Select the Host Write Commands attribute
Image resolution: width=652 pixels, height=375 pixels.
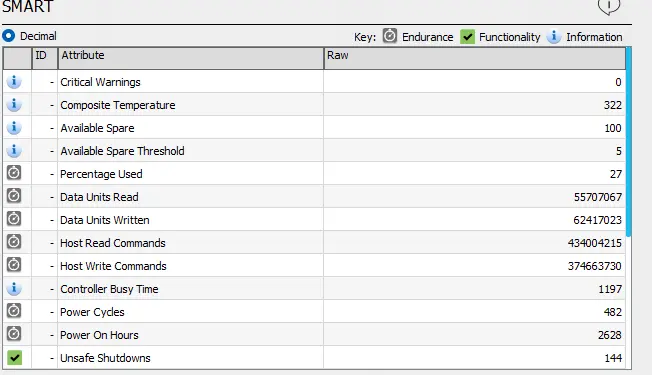pos(113,266)
